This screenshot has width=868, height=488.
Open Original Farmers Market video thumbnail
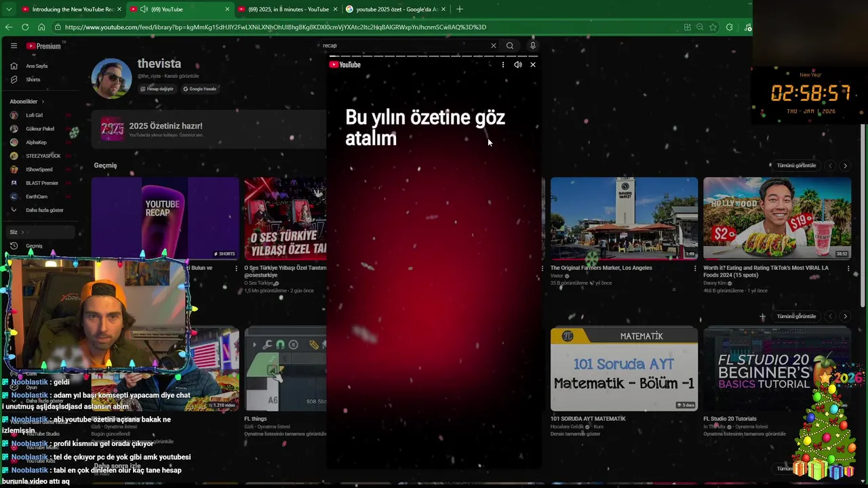[624, 218]
